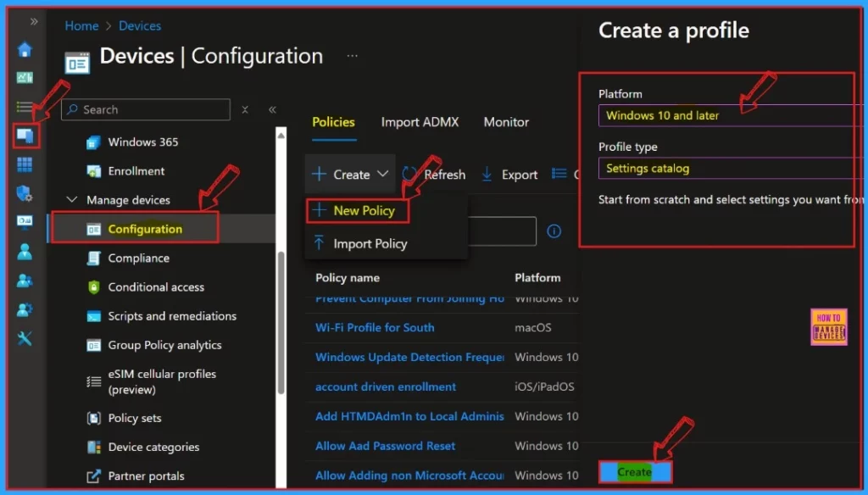Open Add HTMDAdm1n to Local Admins policy

[x=409, y=416]
